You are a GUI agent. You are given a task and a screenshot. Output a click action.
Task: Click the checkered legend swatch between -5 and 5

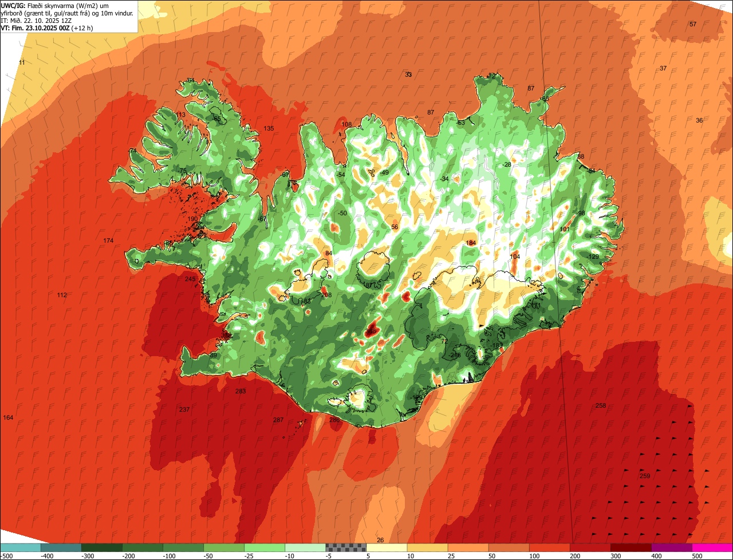346,548
